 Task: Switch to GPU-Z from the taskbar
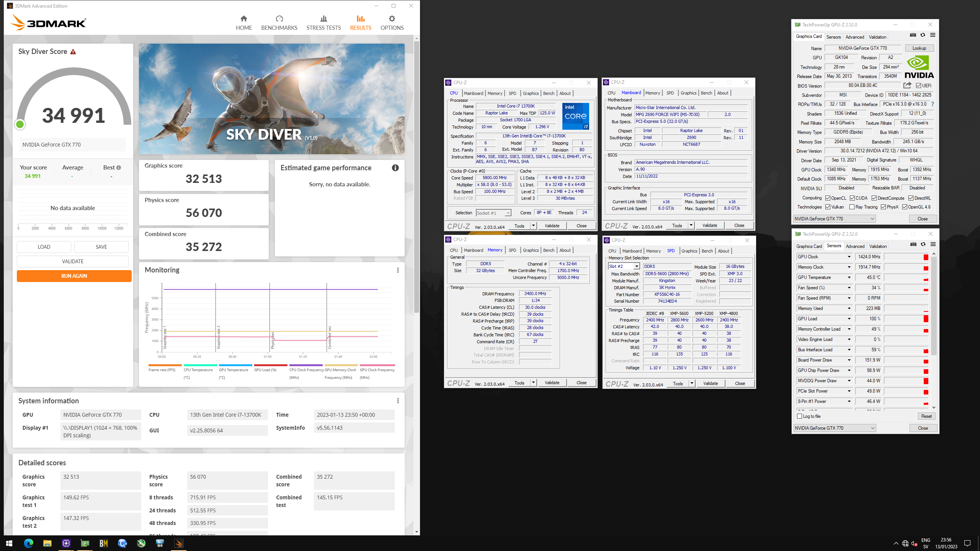85,543
